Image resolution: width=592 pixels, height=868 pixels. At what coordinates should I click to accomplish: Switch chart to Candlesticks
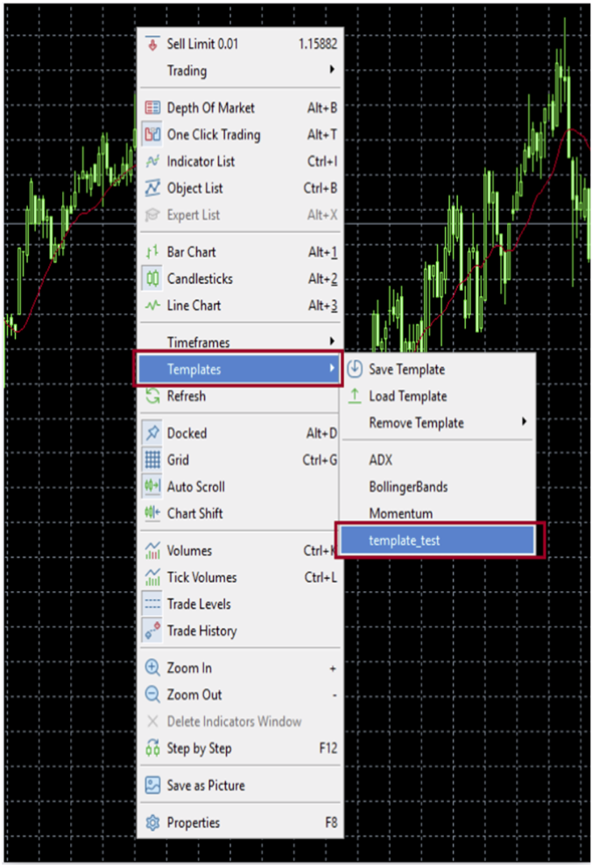click(200, 279)
